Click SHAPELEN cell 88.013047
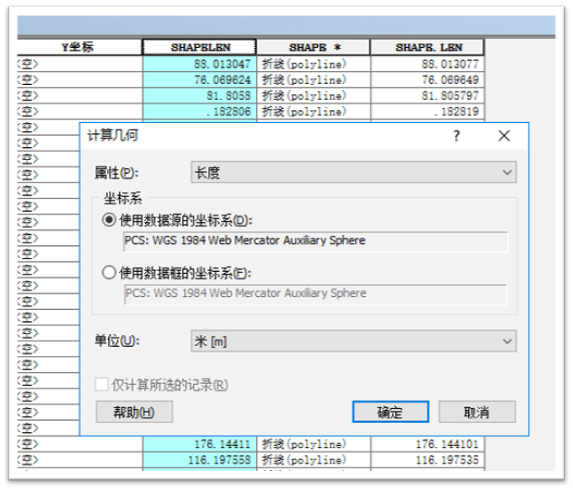This screenshot has width=573, height=490. pyautogui.click(x=200, y=64)
